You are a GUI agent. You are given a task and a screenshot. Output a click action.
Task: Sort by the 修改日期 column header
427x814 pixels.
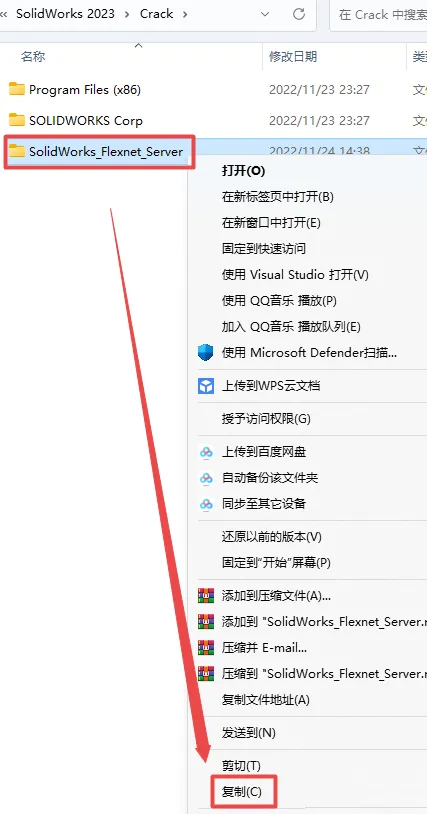click(293, 57)
